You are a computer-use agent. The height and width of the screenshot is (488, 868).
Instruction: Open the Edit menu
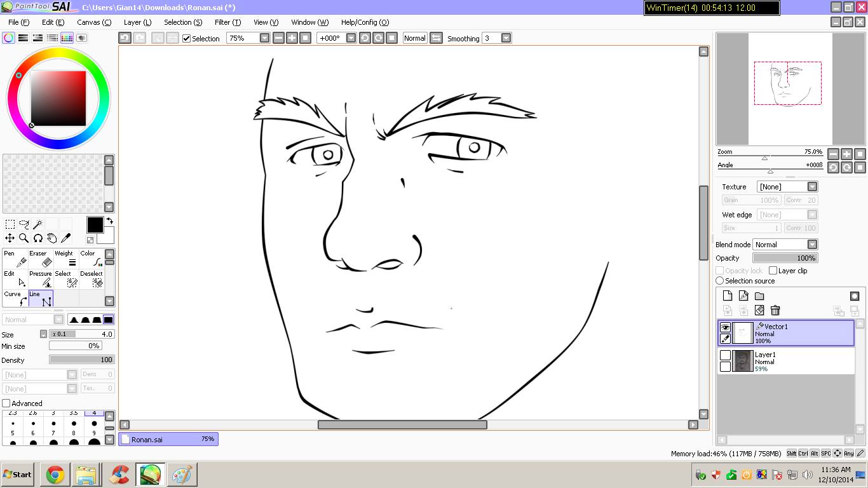point(53,22)
